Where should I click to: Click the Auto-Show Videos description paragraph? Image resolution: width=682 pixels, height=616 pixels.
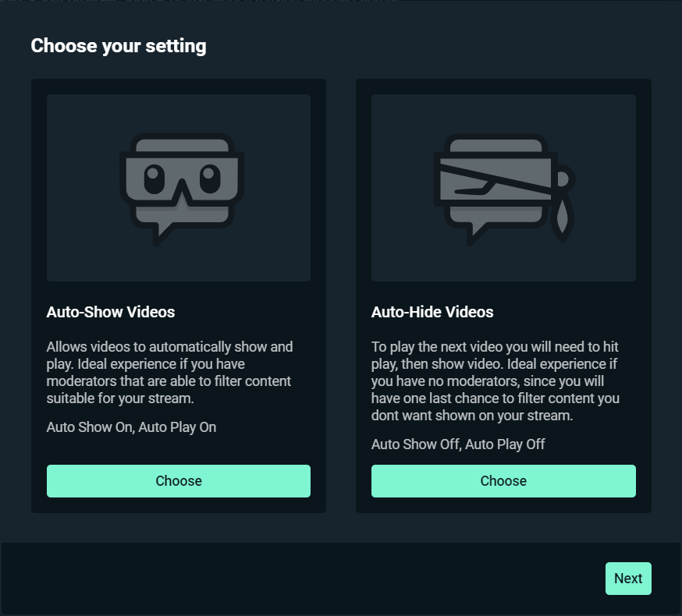pyautogui.click(x=169, y=372)
